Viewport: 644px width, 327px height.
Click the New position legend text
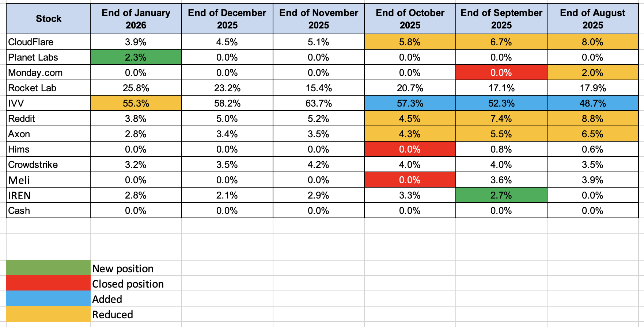123,269
